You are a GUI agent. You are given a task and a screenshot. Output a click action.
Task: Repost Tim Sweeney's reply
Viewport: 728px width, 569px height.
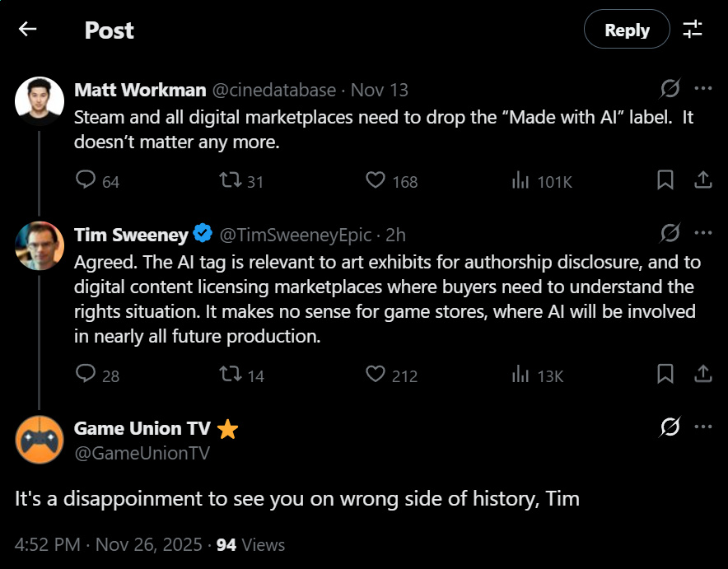point(231,375)
